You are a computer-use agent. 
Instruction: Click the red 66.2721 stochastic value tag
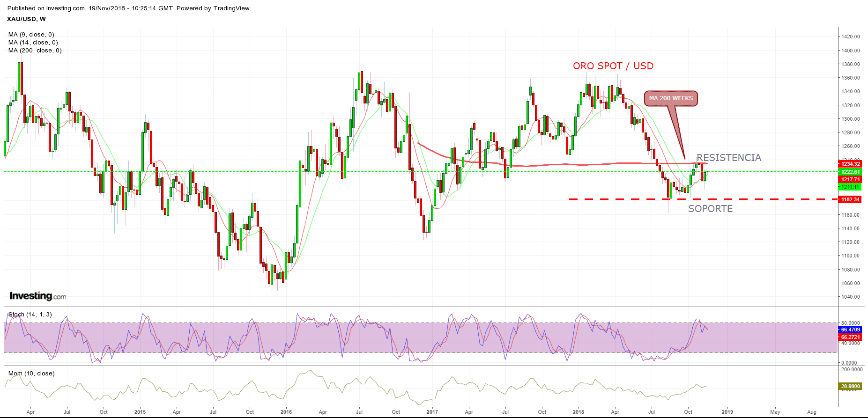pos(850,337)
